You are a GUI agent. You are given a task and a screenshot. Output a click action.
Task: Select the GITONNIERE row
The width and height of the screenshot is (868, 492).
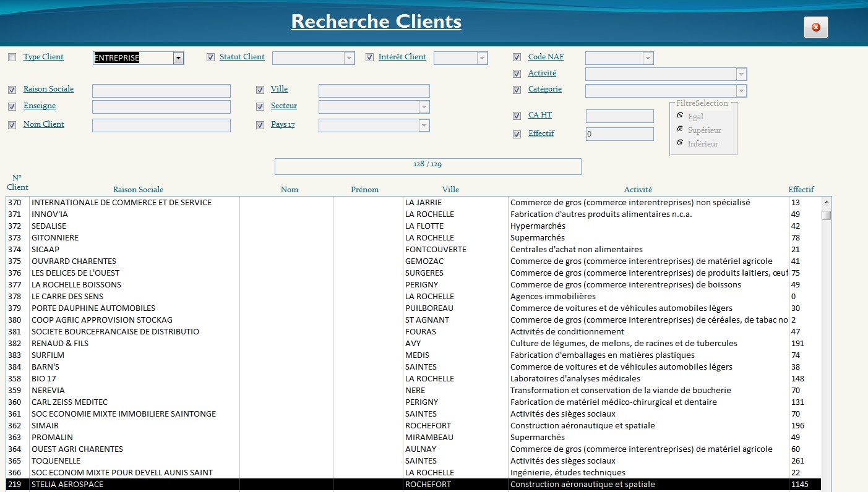(413, 238)
